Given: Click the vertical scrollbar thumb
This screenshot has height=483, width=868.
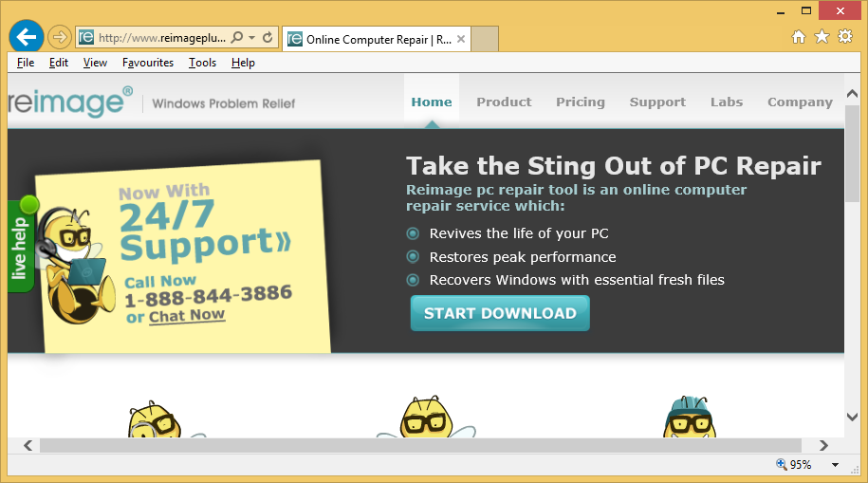Looking at the screenshot, I should coord(853,153).
